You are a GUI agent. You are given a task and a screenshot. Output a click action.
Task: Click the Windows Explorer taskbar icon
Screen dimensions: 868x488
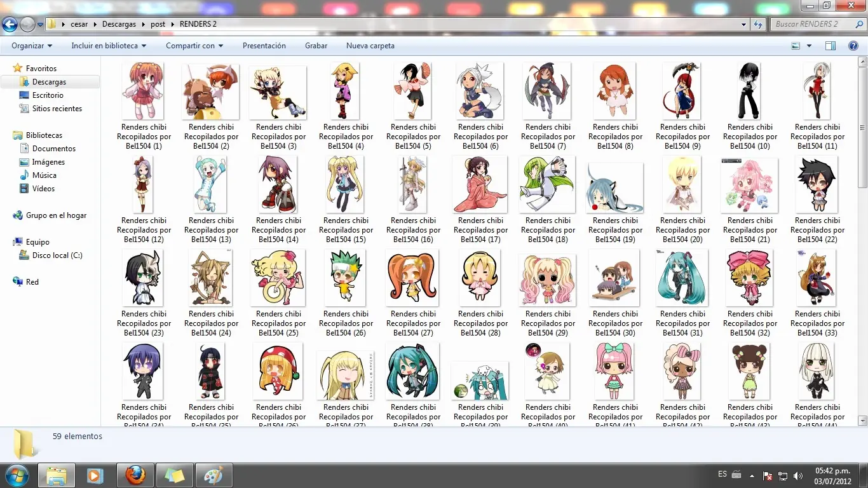pos(57,475)
